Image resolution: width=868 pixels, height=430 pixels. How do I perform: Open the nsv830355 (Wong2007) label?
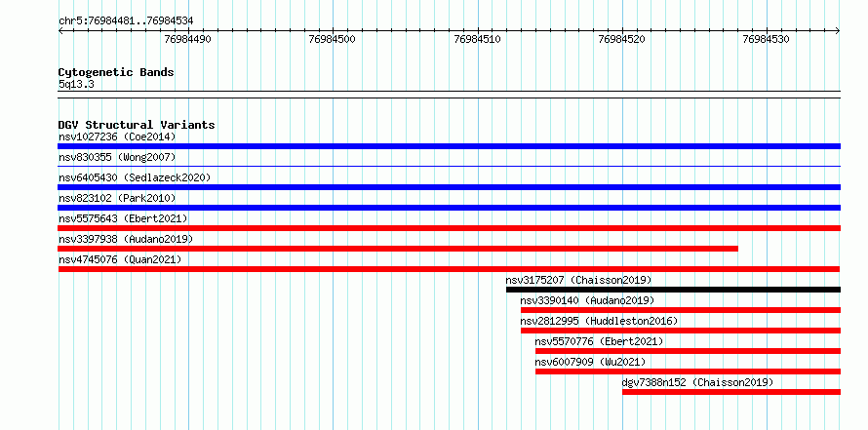pos(117,157)
